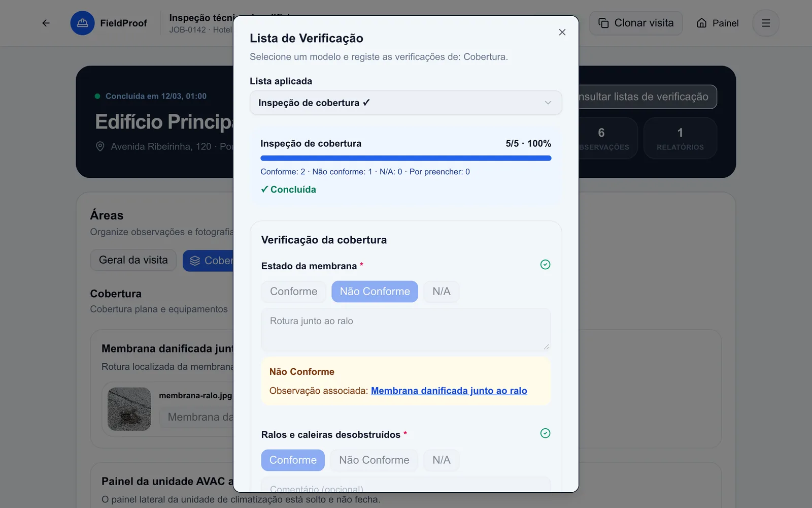812x508 pixels.
Task: Set Estado da membrana to N/A
Action: coord(441,292)
